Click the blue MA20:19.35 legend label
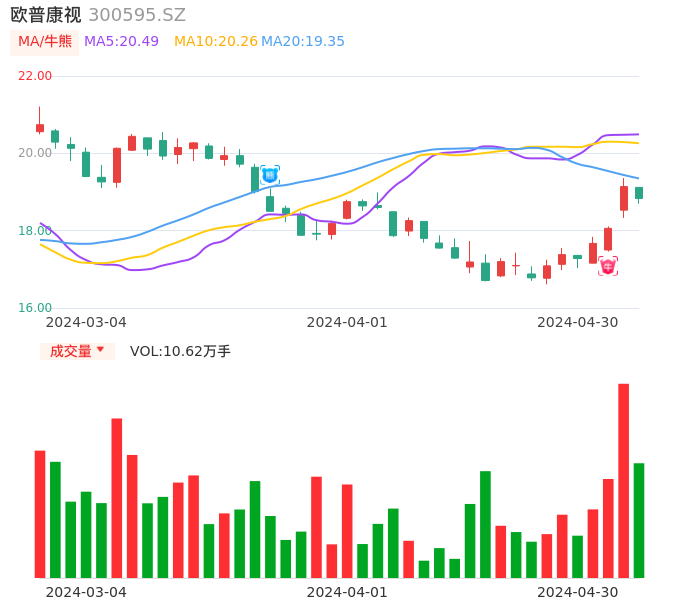Screen dimensions: 686x606 click(303, 42)
